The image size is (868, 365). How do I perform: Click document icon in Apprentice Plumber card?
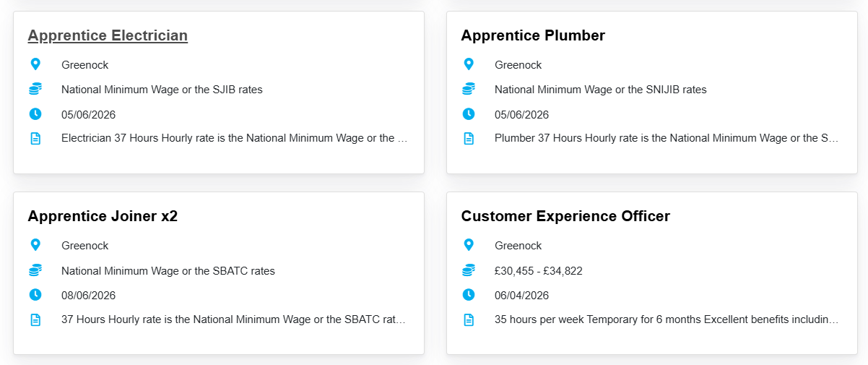click(469, 138)
